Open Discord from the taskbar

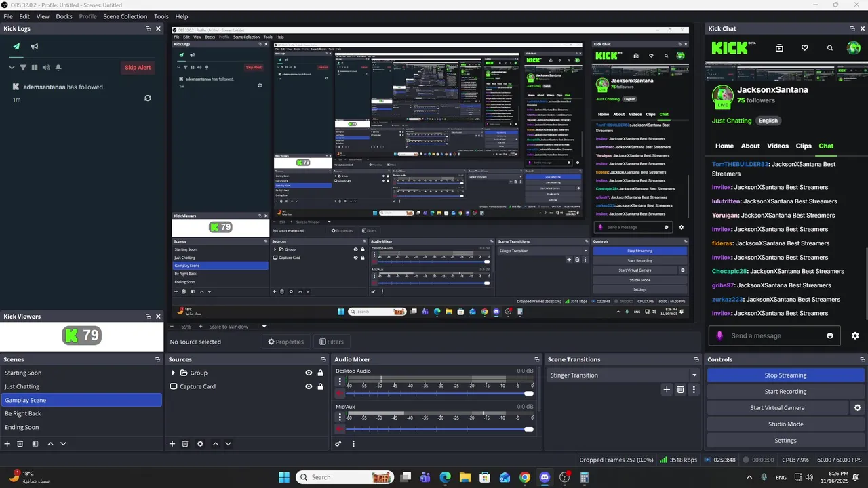pos(545,477)
